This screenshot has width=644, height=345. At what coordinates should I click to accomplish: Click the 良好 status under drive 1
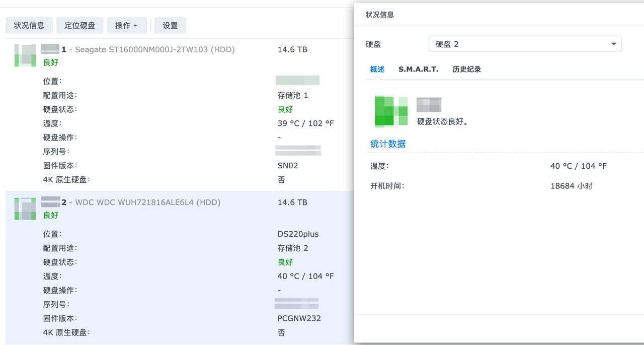pos(51,62)
